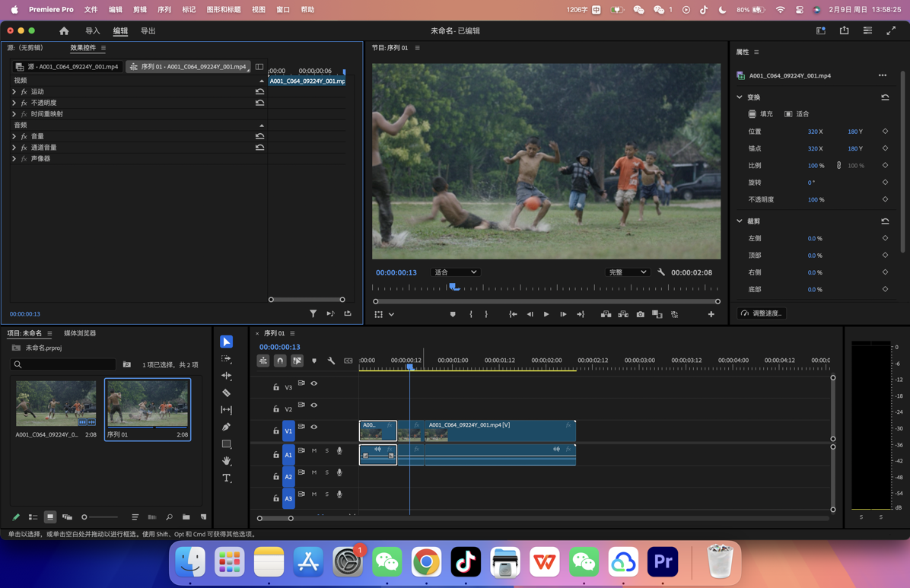Open the program monitor settings wrench
This screenshot has height=588, width=910.
(x=661, y=271)
